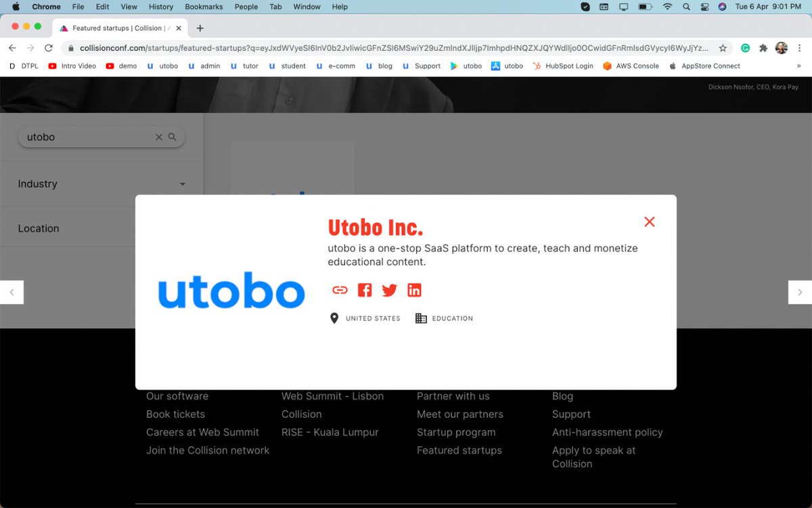Viewport: 812px width, 508px height.
Task: Open the AWS Console bookmark
Action: click(x=631, y=66)
